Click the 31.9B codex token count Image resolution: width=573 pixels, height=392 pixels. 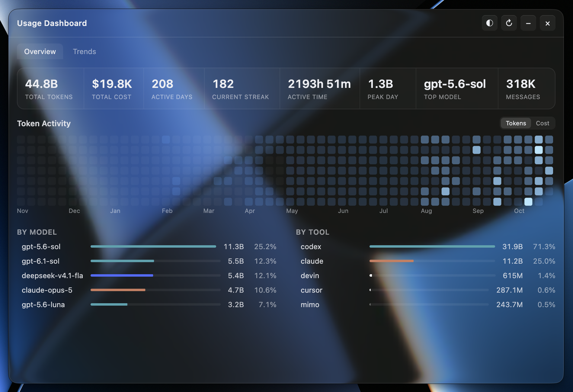tap(512, 247)
